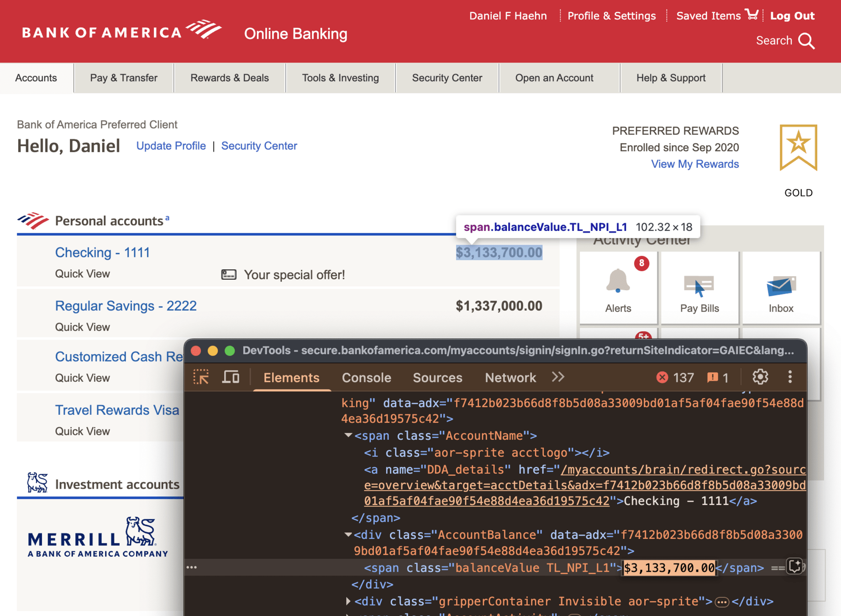841x616 pixels.
Task: Open the Travel Rewards Visa account
Action: click(117, 410)
